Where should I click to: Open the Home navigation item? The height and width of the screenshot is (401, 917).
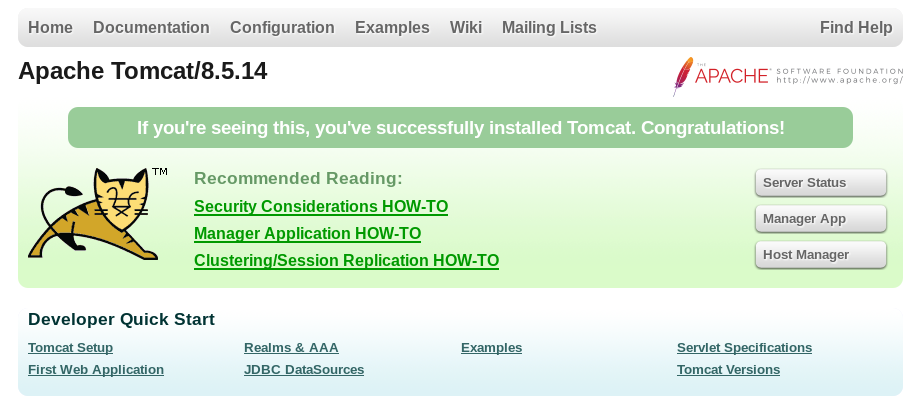pos(50,28)
